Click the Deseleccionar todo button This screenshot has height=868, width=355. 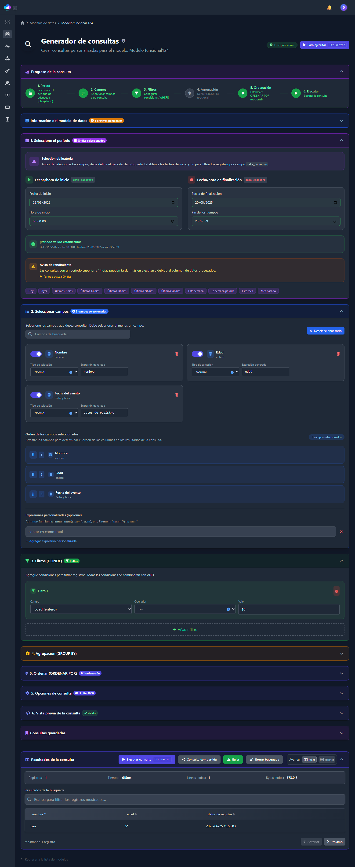[325, 331]
